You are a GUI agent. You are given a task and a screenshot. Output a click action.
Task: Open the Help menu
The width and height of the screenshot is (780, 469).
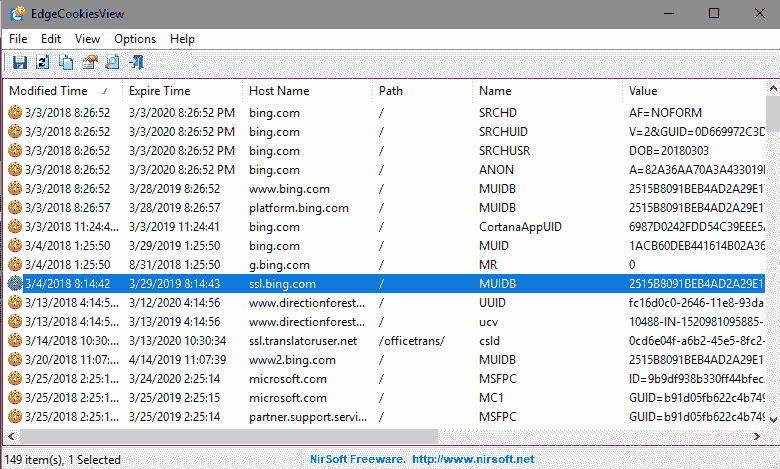point(182,39)
